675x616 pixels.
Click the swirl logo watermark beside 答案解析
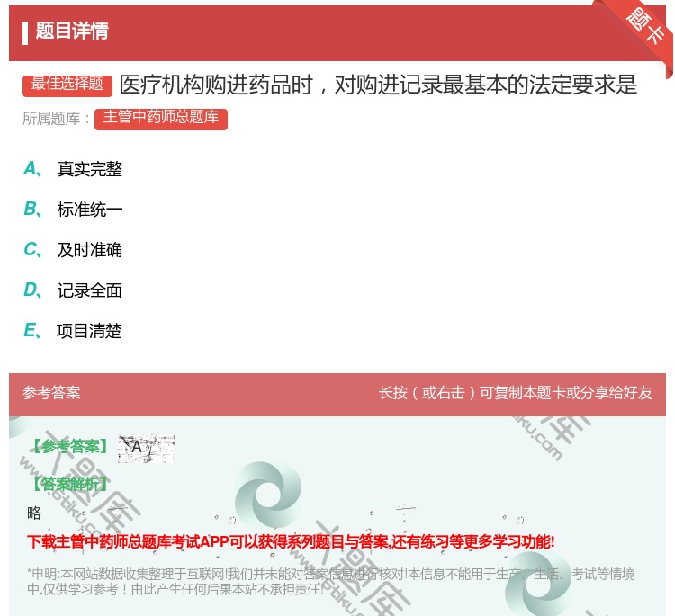point(267,498)
